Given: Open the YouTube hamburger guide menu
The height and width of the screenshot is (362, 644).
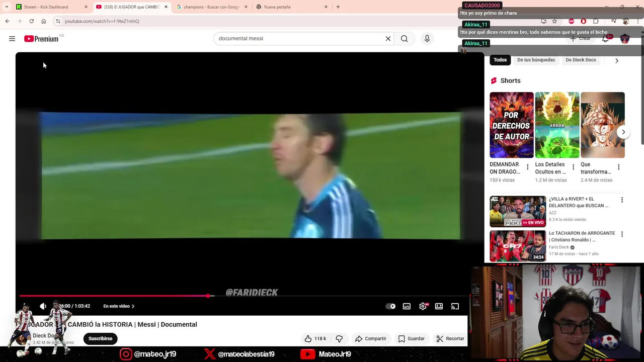Looking at the screenshot, I should (12, 39).
